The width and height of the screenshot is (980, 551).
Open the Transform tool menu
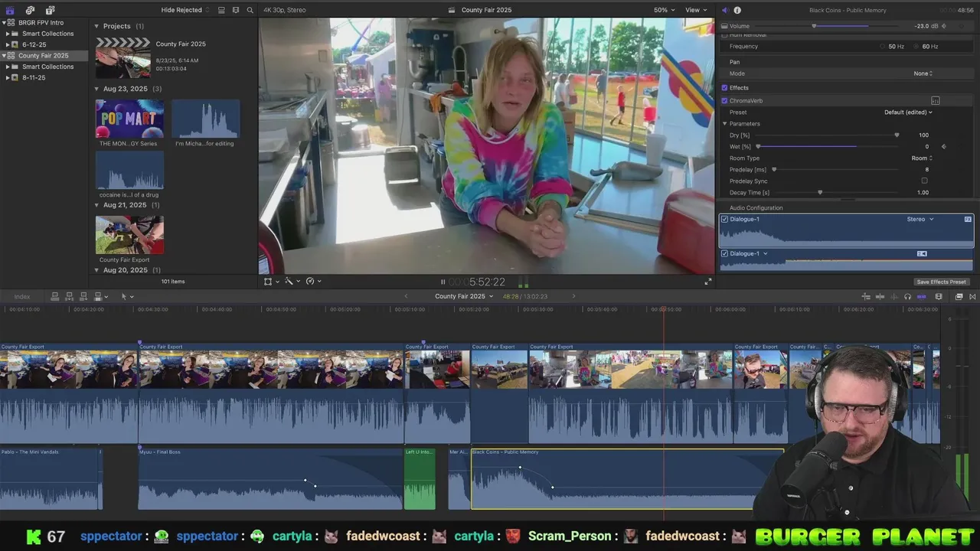click(270, 282)
